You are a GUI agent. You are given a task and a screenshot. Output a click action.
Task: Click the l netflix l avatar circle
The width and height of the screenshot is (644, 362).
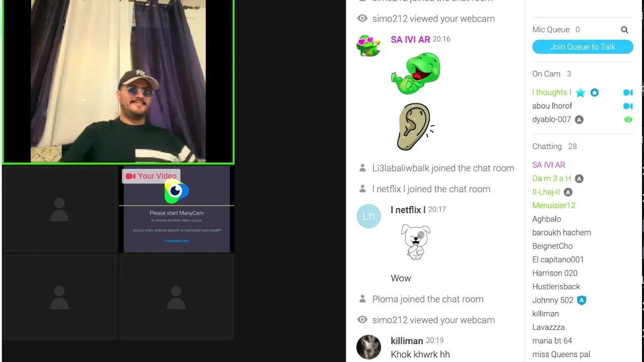[x=368, y=216]
